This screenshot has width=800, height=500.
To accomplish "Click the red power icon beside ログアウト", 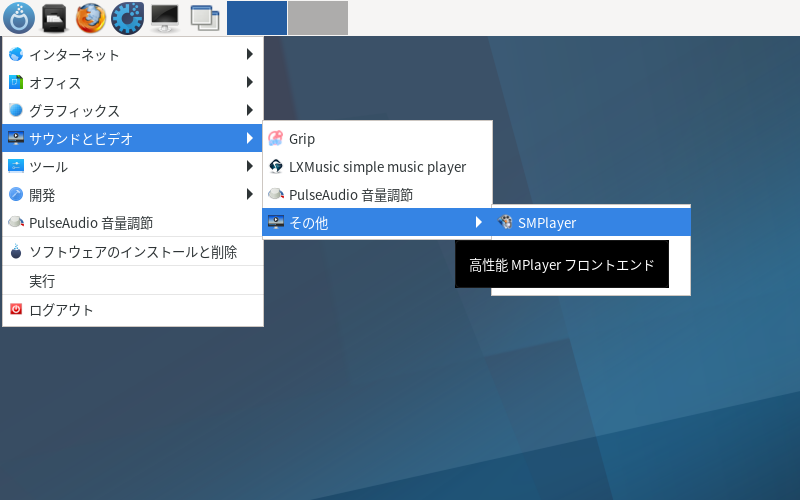I will point(16,309).
